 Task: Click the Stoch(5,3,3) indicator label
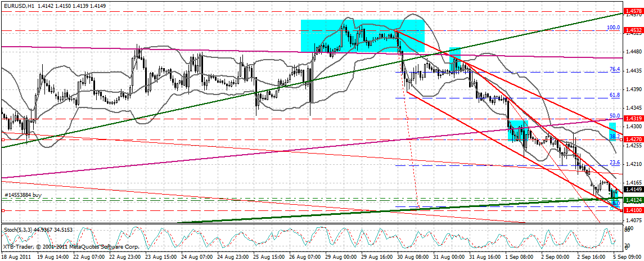(x=17, y=229)
